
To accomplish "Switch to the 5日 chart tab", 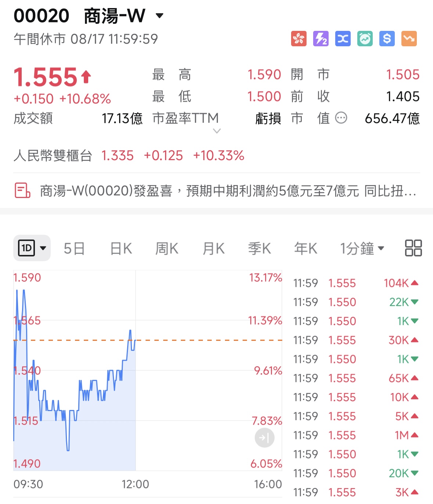I will coord(74,249).
